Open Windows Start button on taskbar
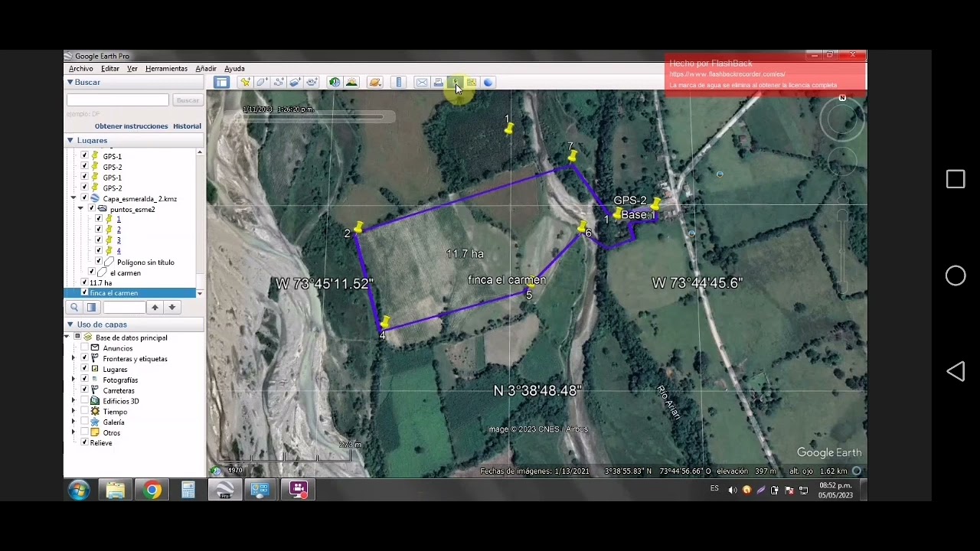980x551 pixels. [79, 490]
